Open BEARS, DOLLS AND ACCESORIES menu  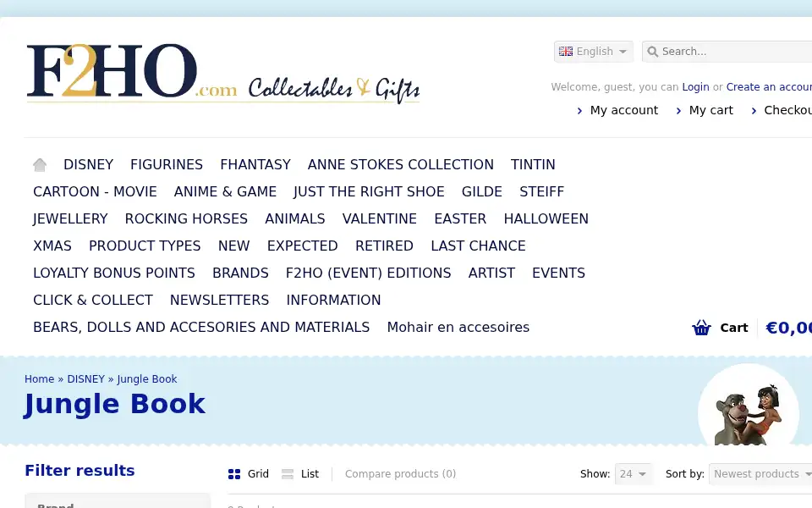point(201,327)
